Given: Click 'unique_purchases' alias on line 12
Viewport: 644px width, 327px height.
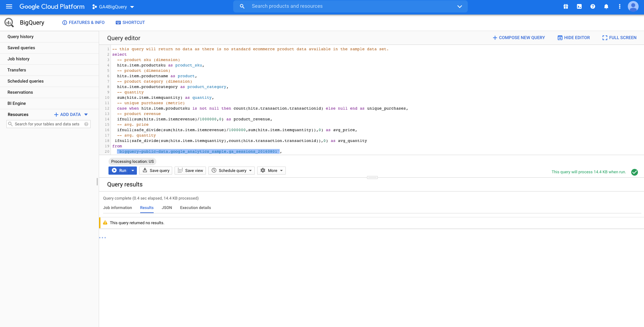Looking at the screenshot, I should tap(387, 109).
